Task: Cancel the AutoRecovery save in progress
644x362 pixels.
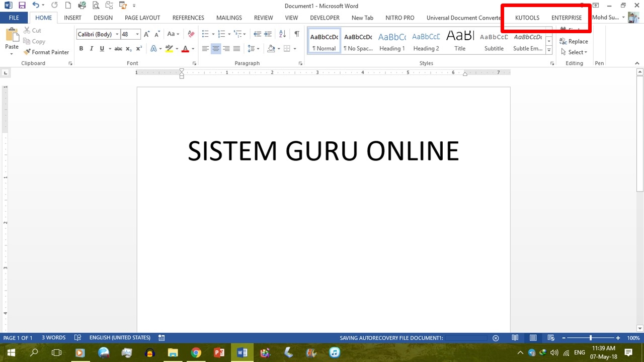Action: (x=496, y=338)
